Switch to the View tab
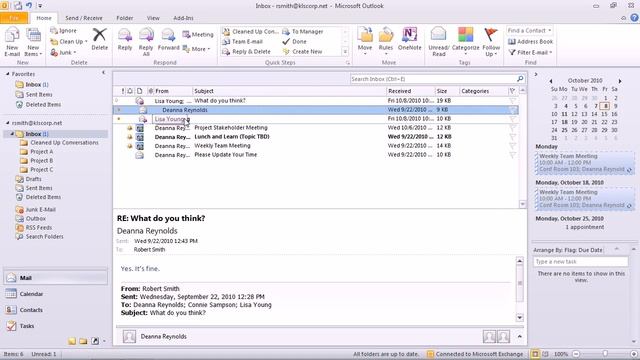 (x=153, y=18)
